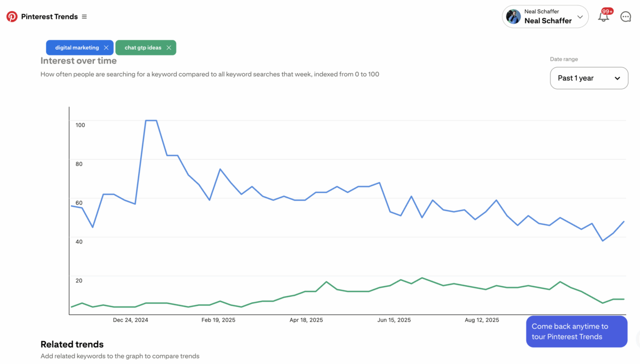Dismiss the chat gtp ideas keyword via its X
This screenshot has width=640, height=364.
(x=169, y=47)
